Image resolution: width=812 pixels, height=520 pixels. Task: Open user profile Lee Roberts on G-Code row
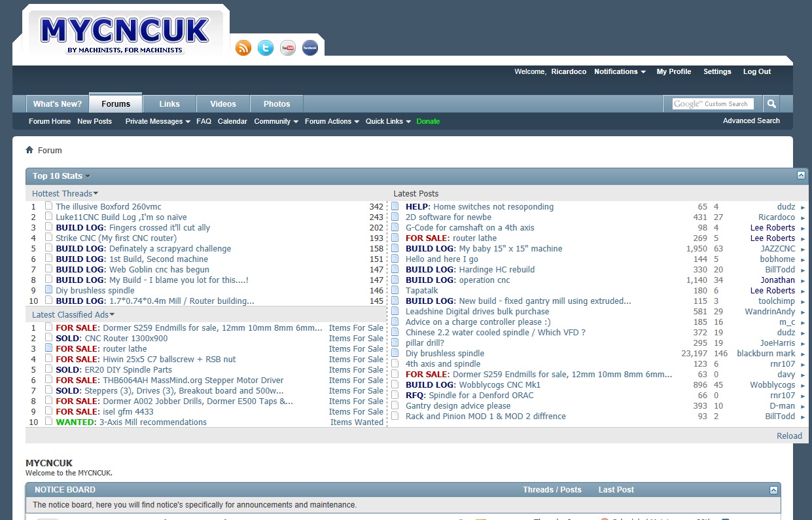(x=773, y=227)
